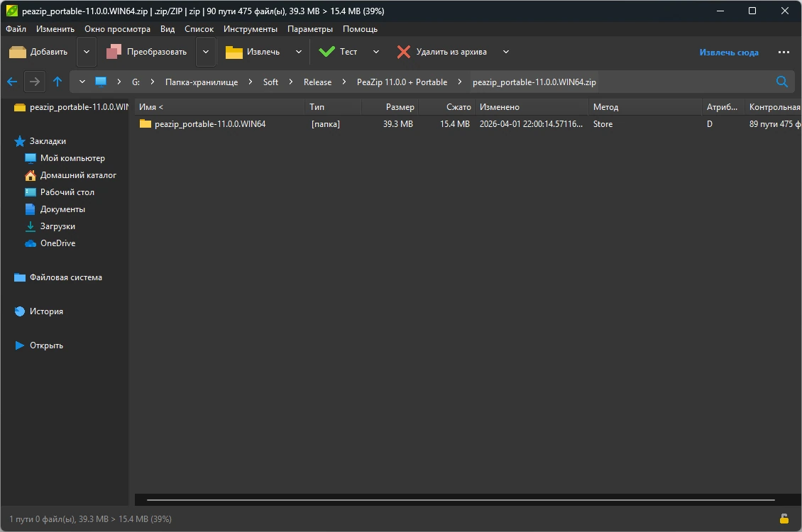
Task: Click the Извлечь extract folder icon
Action: 234,52
